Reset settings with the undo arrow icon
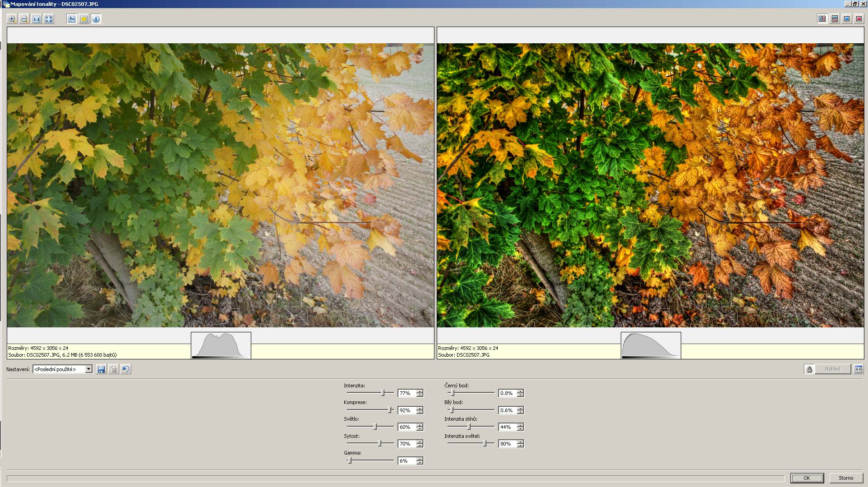 126,369
